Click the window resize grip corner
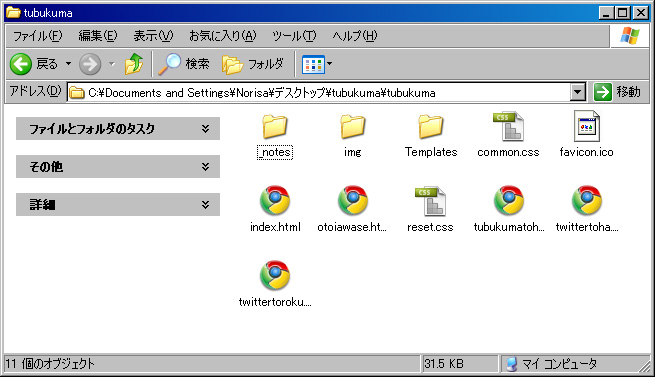 pos(645,367)
